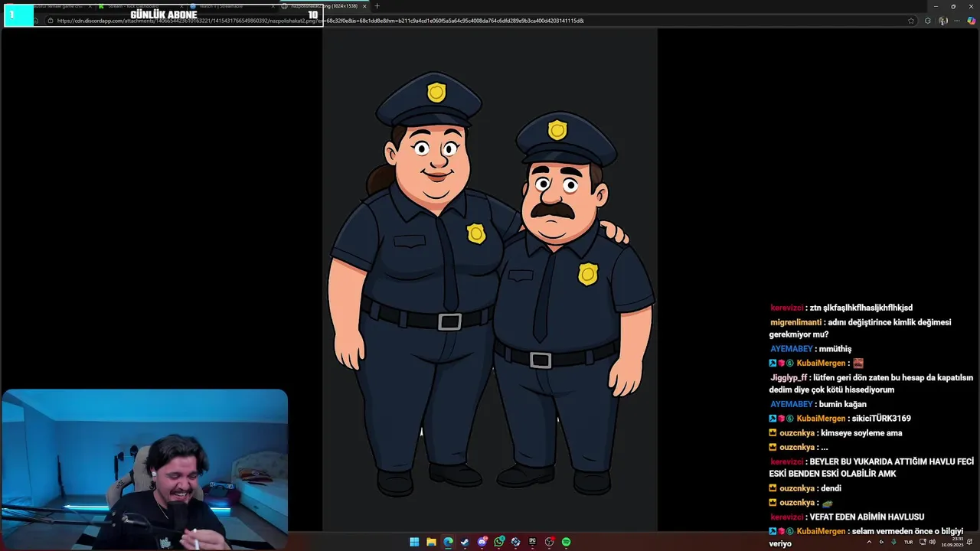Click username migrenlimanti in chat
The image size is (980, 551).
pos(795,322)
